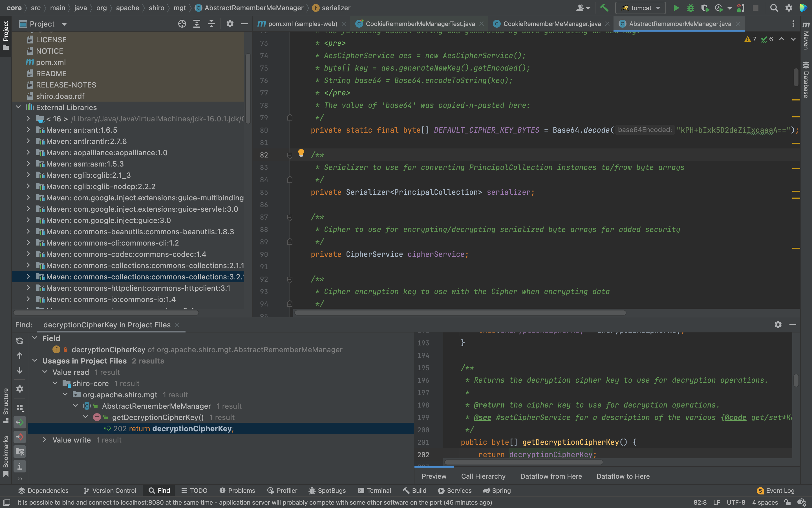Open the Event Log
Image resolution: width=812 pixels, height=508 pixels.
(x=776, y=491)
